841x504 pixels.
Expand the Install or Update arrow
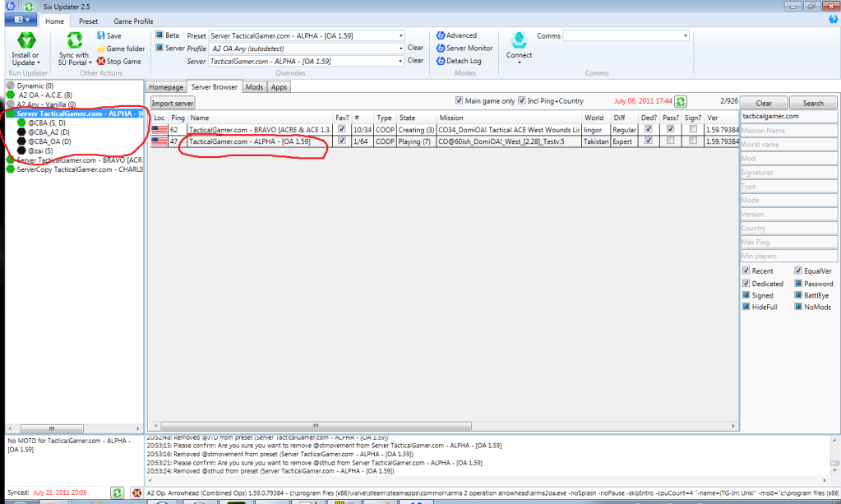pyautogui.click(x=39, y=63)
